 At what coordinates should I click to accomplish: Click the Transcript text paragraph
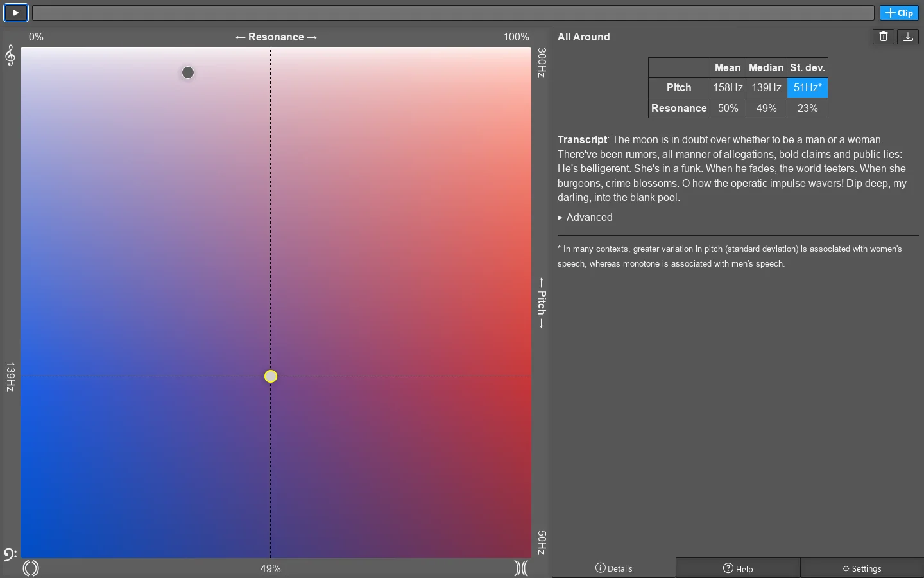(x=733, y=168)
